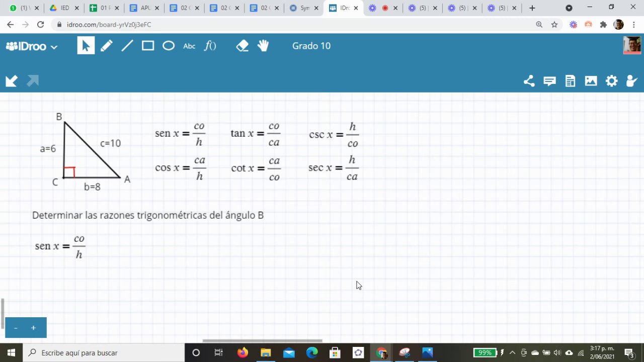
Task: Select the Abc text tool
Action: 189,46
